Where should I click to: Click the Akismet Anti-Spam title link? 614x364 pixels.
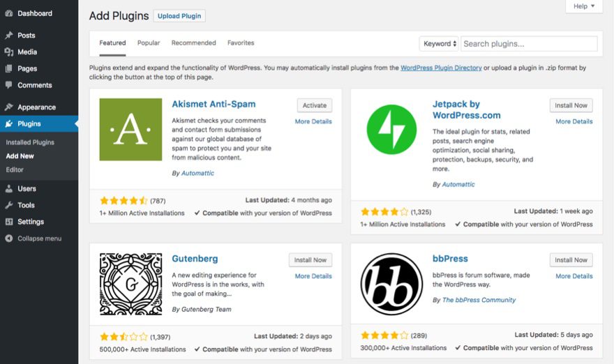214,104
